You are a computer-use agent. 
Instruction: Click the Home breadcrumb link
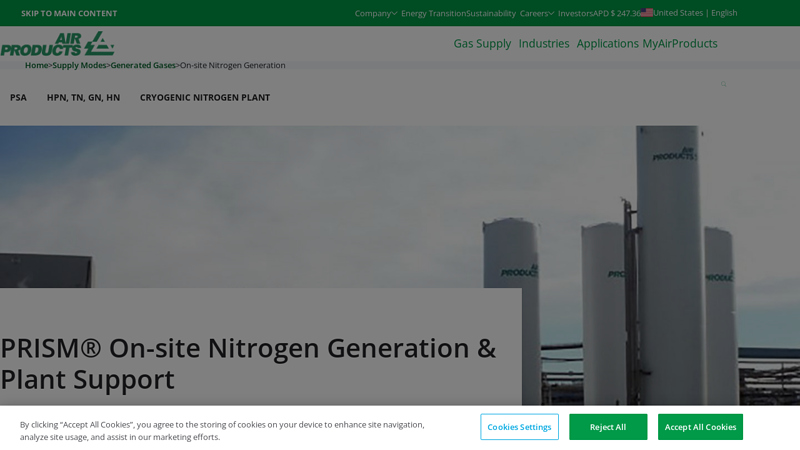36,65
